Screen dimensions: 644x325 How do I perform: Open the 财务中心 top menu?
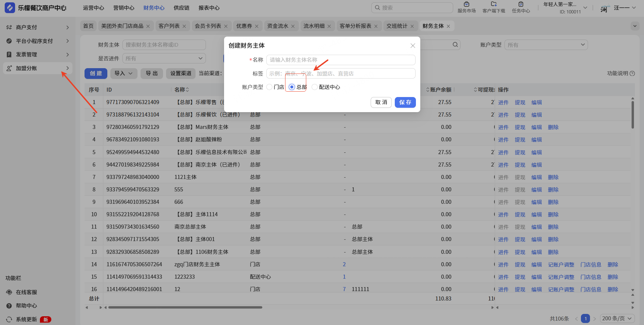point(154,8)
